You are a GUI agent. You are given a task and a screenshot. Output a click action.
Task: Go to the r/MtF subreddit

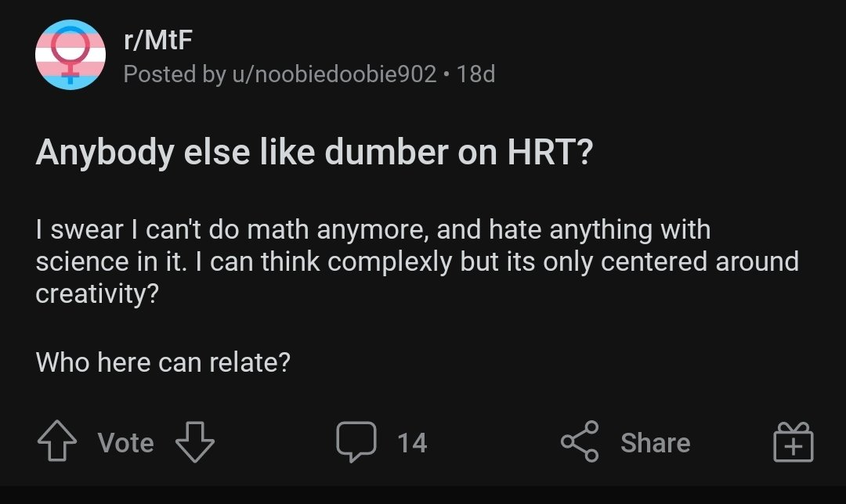pyautogui.click(x=157, y=40)
